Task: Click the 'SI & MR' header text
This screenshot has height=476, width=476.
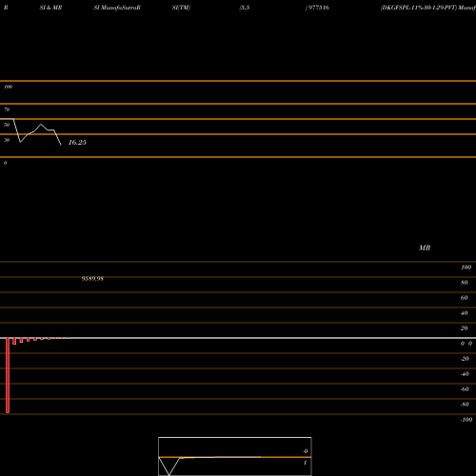Action: 50,8
